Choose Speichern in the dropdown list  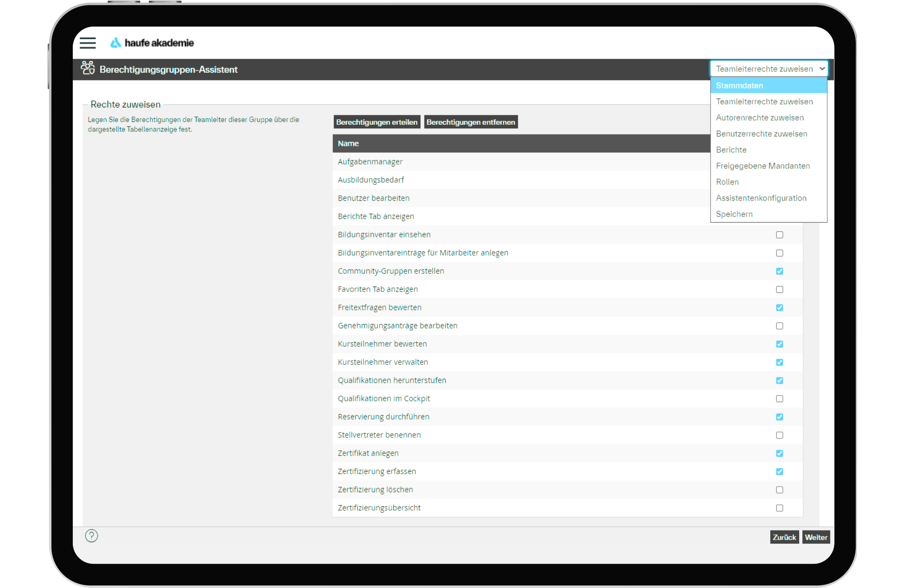point(769,214)
